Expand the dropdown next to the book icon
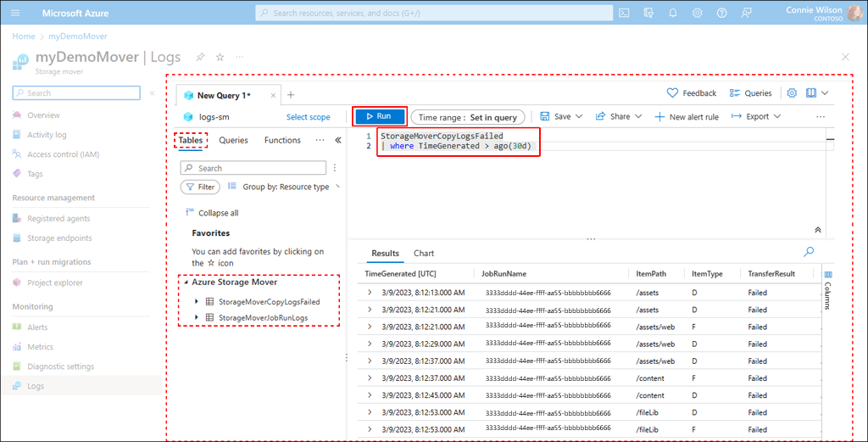Image resolution: width=868 pixels, height=442 pixels. tap(825, 93)
